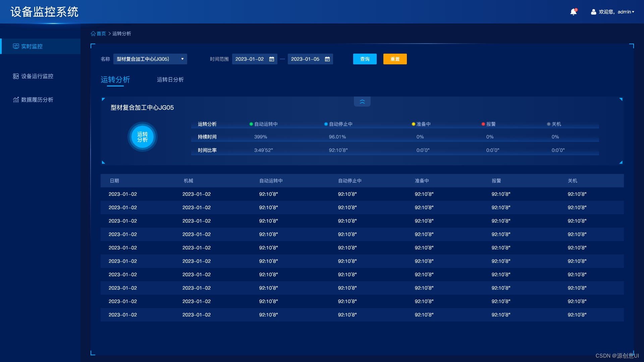Collapse the JG05 summary panel
Screen dimensions: 644x362
coord(362,102)
